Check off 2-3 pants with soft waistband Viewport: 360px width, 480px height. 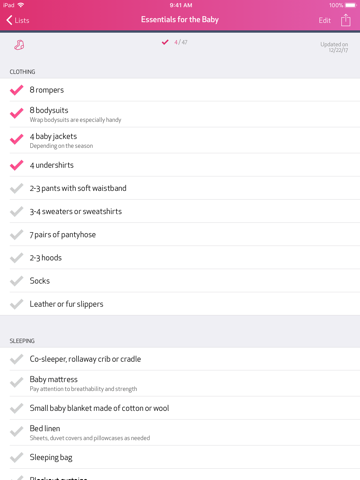[16, 189]
